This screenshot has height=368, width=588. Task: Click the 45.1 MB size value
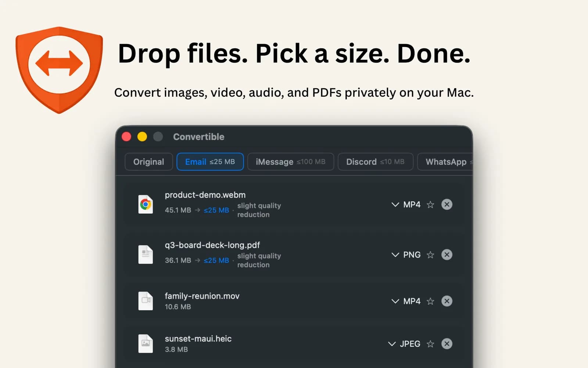[x=178, y=210]
